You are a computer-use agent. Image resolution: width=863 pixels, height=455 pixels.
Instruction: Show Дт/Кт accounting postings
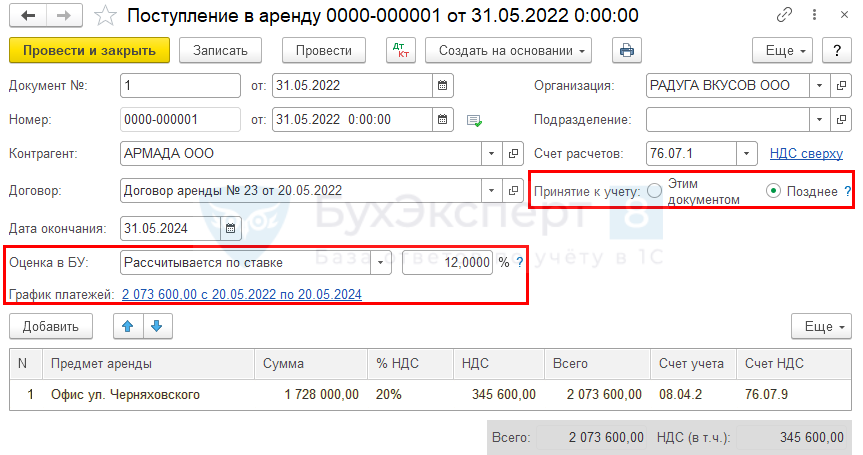(400, 51)
